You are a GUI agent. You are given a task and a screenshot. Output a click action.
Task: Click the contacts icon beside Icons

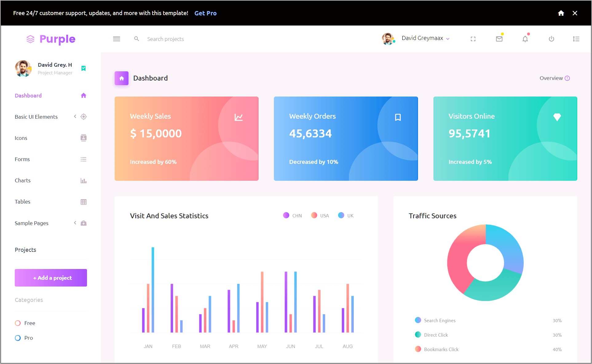84,138
